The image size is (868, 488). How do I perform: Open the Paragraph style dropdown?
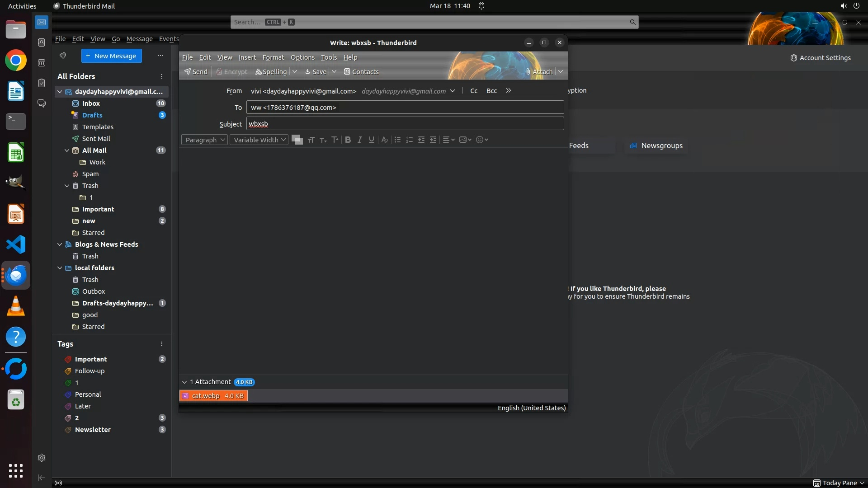pos(204,140)
